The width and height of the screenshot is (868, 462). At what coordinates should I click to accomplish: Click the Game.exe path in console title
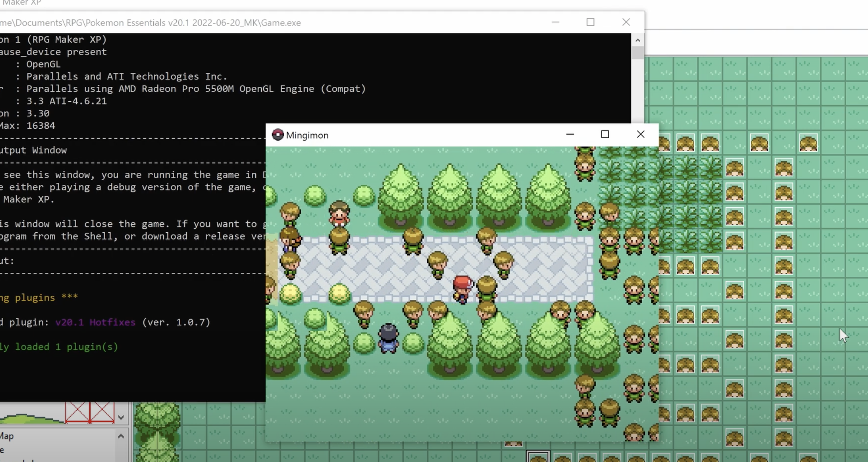tap(150, 22)
